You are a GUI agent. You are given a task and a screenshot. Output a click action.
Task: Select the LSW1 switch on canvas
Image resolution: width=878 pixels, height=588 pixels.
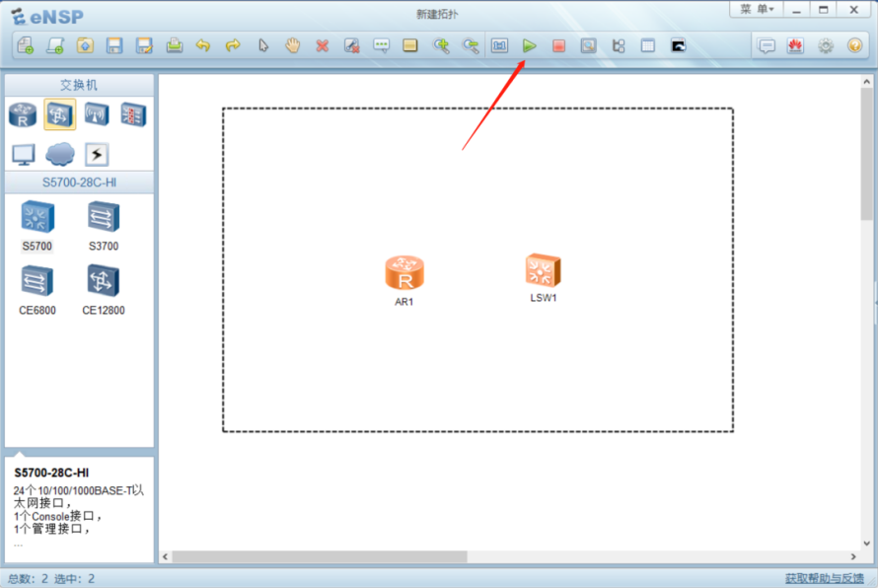(544, 271)
